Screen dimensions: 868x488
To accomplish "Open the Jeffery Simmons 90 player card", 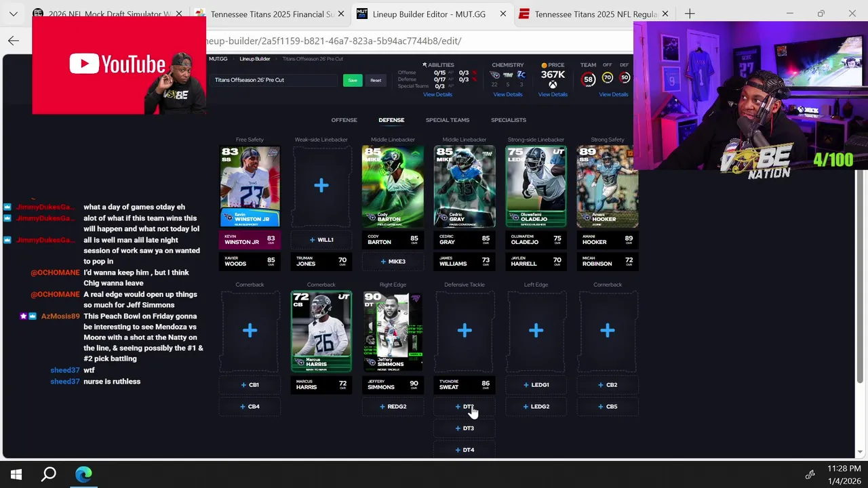I will (x=393, y=331).
